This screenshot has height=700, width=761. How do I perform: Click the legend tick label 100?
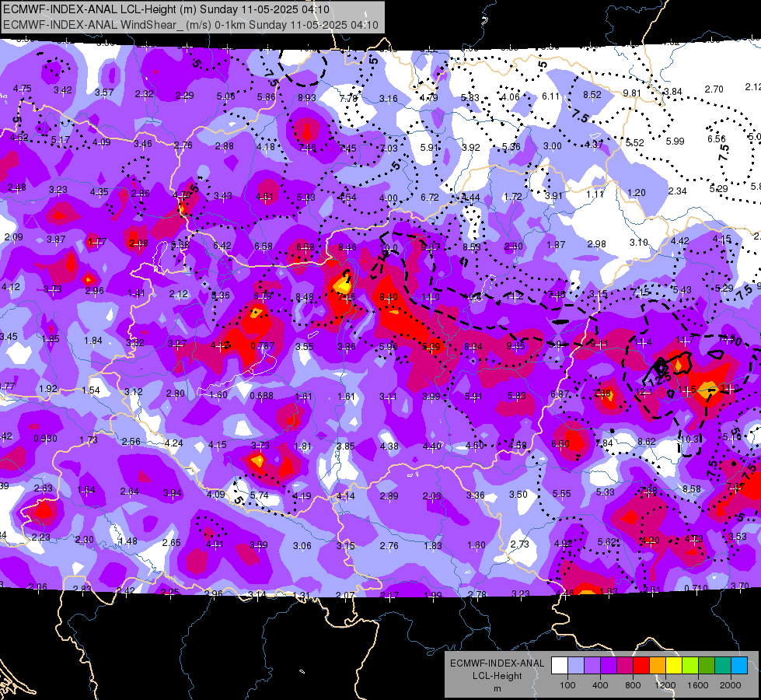pyautogui.click(x=567, y=685)
